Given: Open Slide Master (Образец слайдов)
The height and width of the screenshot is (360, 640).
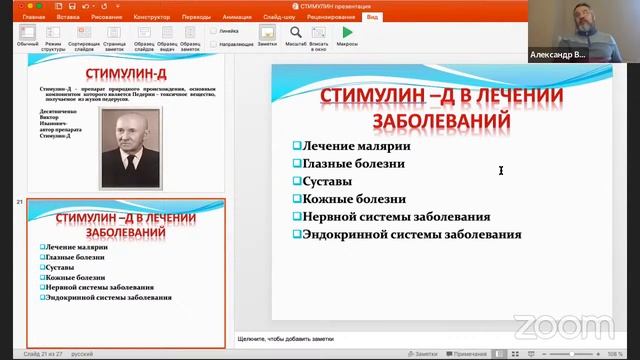Looking at the screenshot, I should 144,38.
